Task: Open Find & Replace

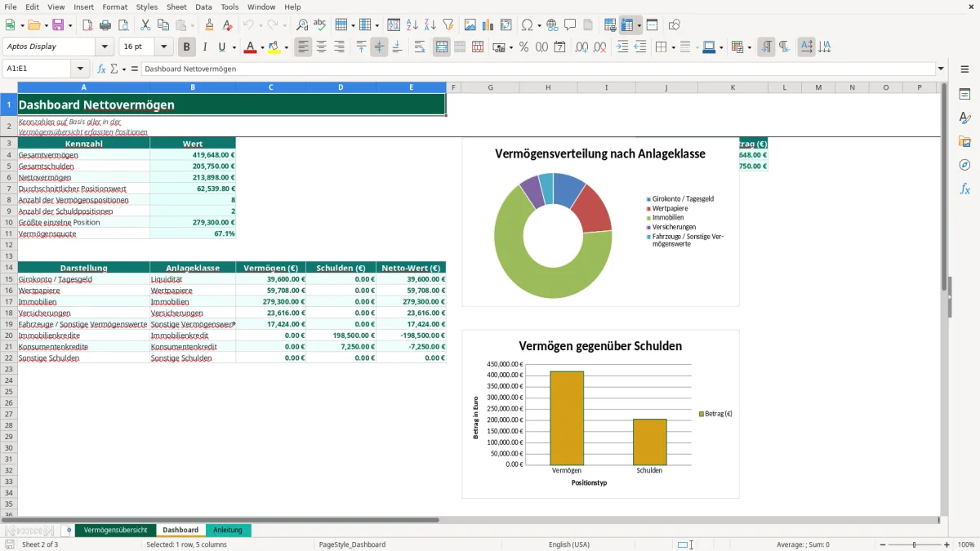Action: point(302,25)
